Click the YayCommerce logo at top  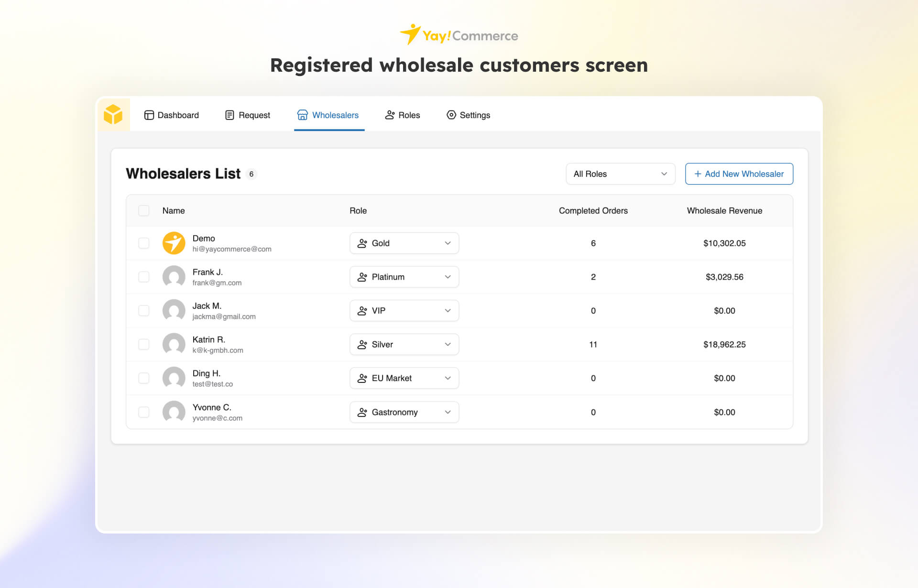point(459,35)
